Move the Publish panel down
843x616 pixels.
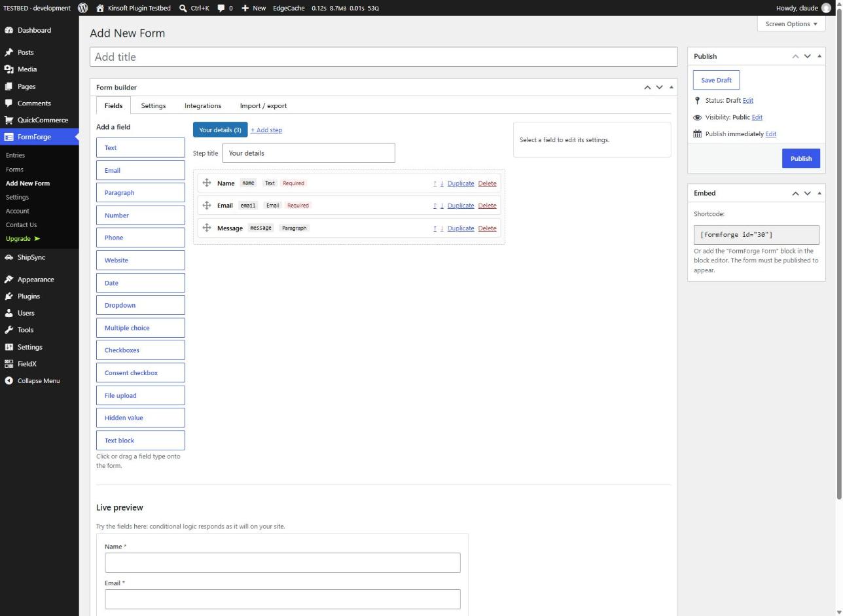807,56
